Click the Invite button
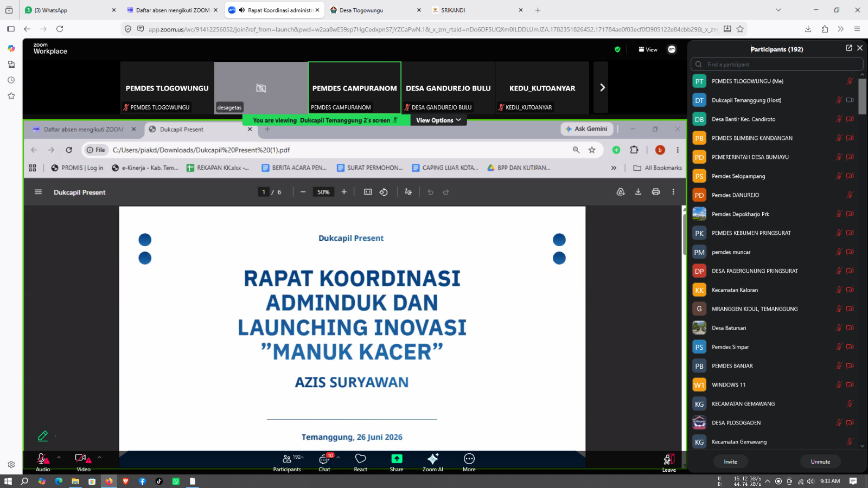The width and height of the screenshot is (868, 488). (x=730, y=461)
